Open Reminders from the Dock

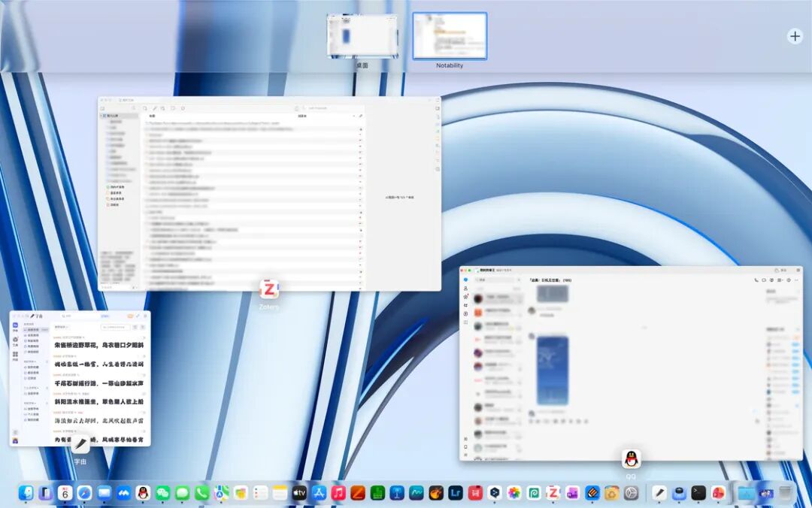pos(260,493)
